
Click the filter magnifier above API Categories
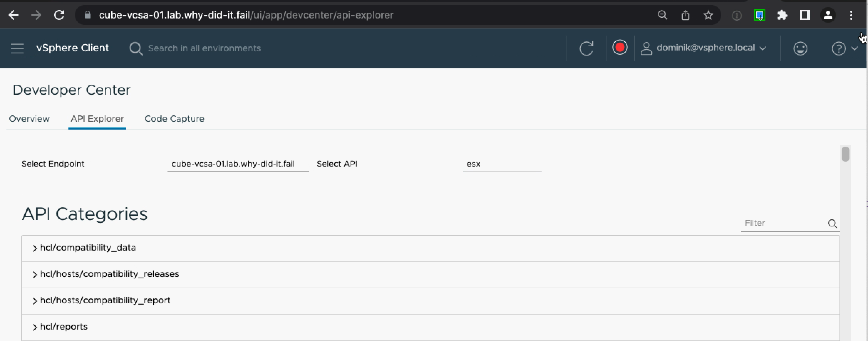coord(833,224)
